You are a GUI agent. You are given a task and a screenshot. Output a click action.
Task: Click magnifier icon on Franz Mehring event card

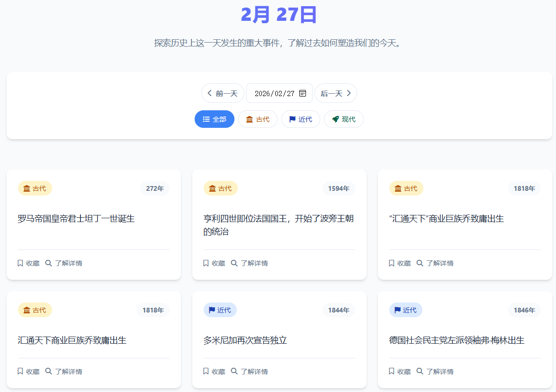pyautogui.click(x=420, y=372)
